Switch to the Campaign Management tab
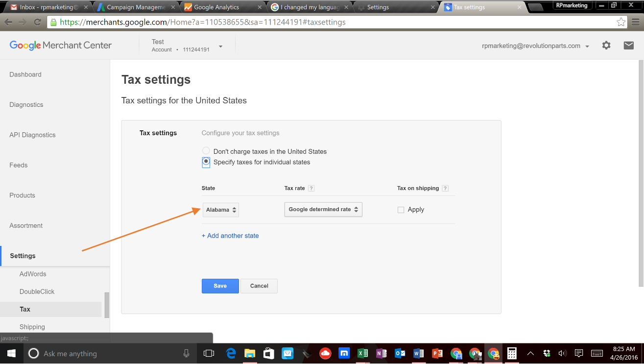The image size is (644, 364). tap(135, 7)
